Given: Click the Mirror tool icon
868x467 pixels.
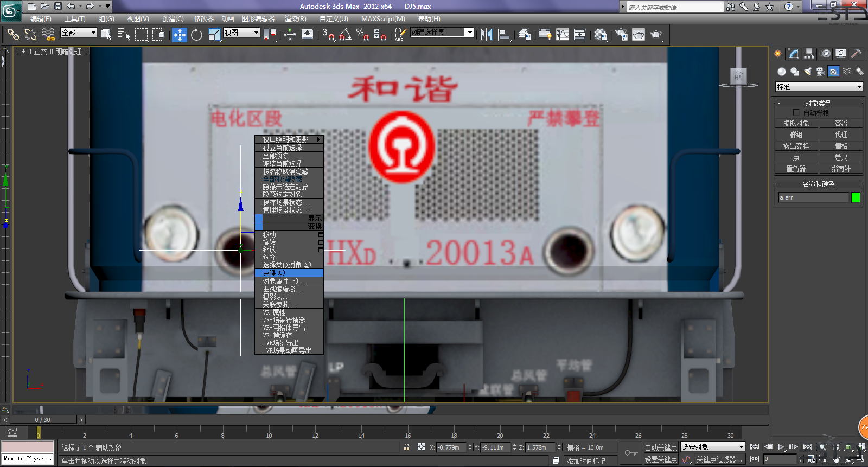Looking at the screenshot, I should point(486,35).
